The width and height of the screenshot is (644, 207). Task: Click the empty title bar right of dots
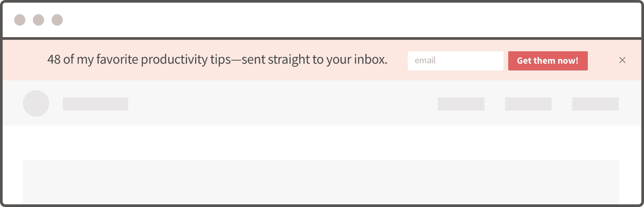(345, 20)
